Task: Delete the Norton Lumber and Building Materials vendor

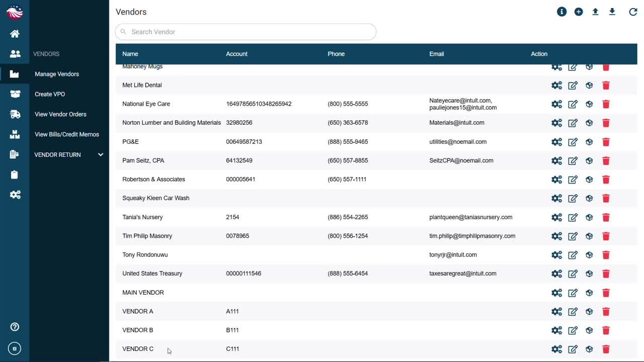Action: [x=606, y=123]
